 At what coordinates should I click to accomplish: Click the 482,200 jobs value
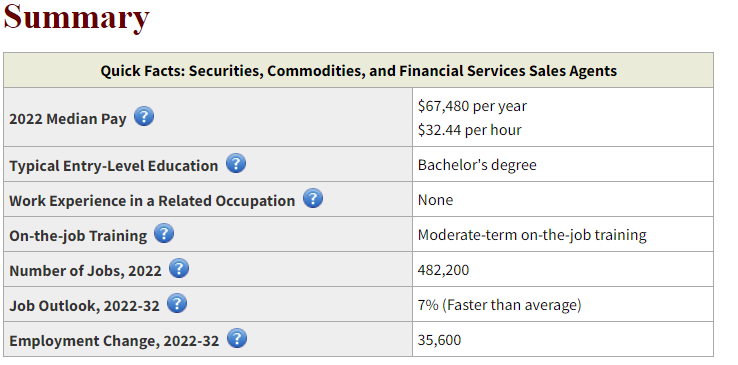point(443,270)
